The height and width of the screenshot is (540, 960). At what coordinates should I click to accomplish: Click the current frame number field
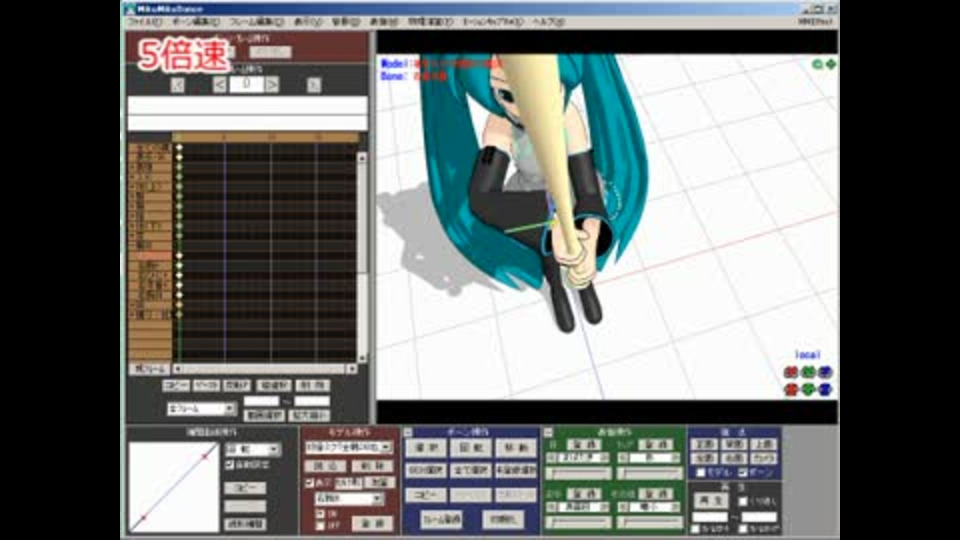[246, 84]
